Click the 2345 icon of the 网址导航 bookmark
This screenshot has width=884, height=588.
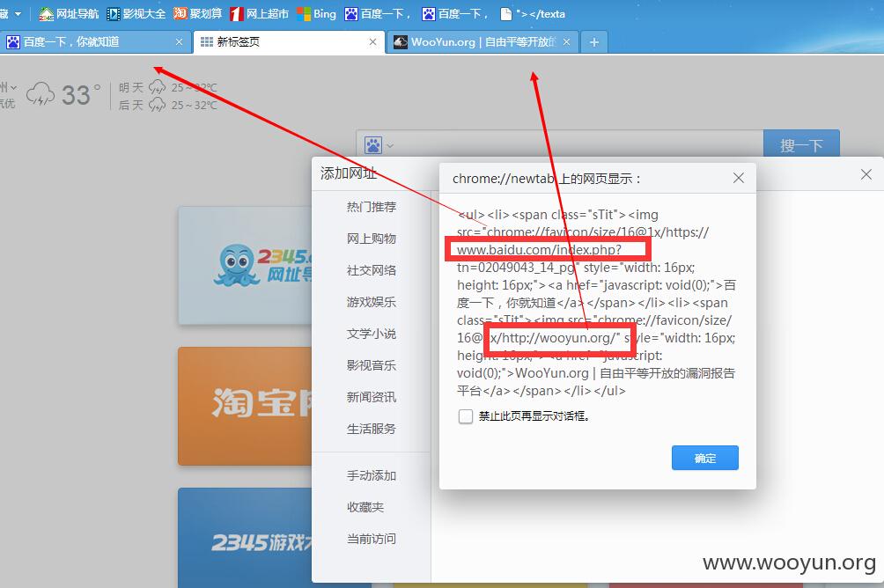pos(46,14)
